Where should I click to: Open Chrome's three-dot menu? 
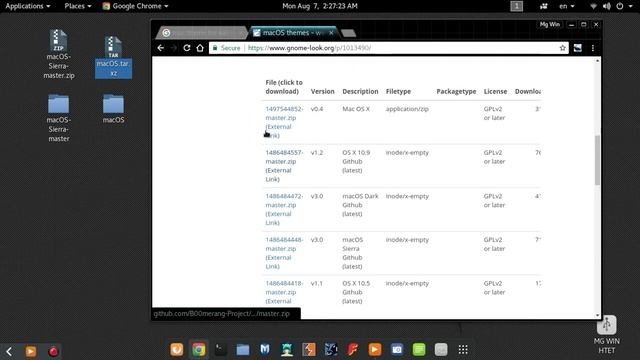click(x=593, y=48)
